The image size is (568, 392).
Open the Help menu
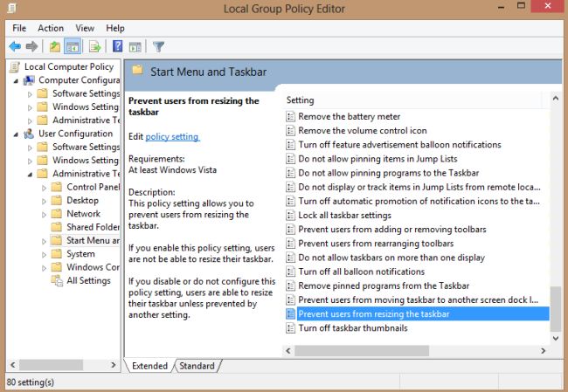(115, 28)
